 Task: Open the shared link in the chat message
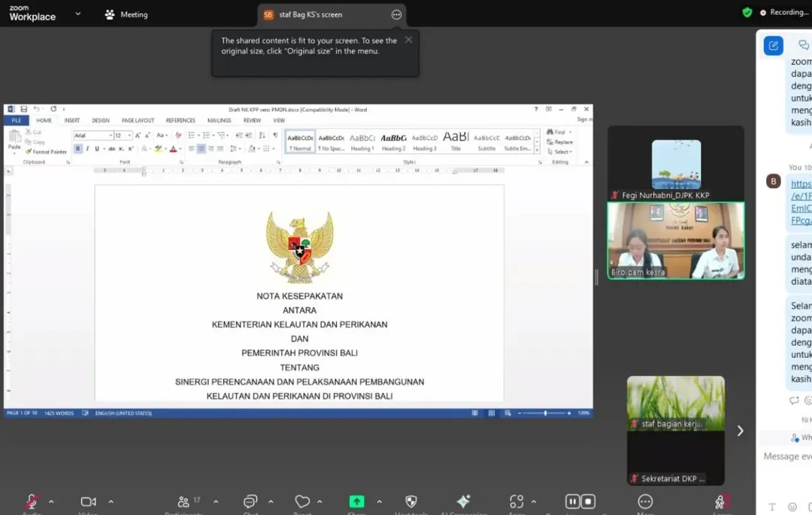pos(801,202)
